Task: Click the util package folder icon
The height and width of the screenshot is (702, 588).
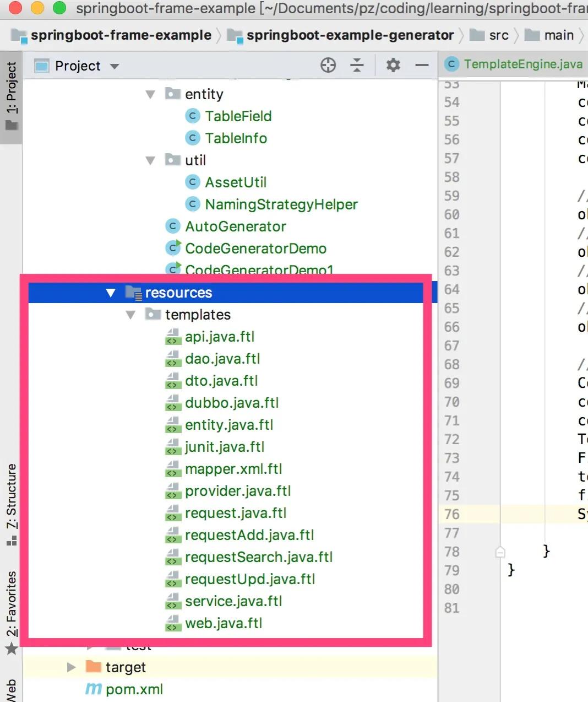Action: point(173,160)
